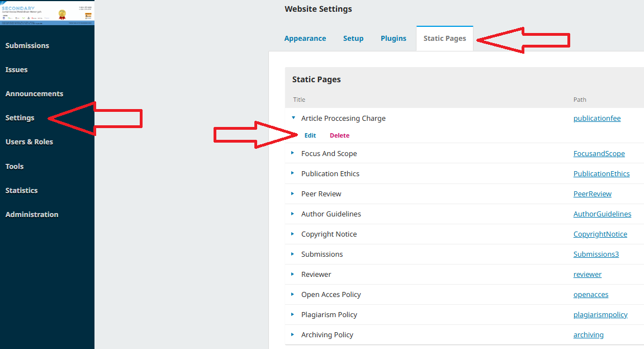Follow the CopyrightNotice path link

tap(600, 234)
